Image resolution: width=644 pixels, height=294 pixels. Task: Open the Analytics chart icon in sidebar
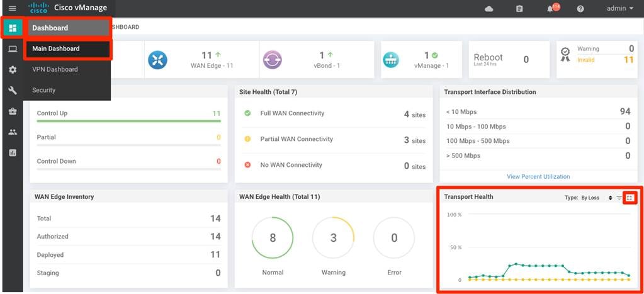coord(13,153)
